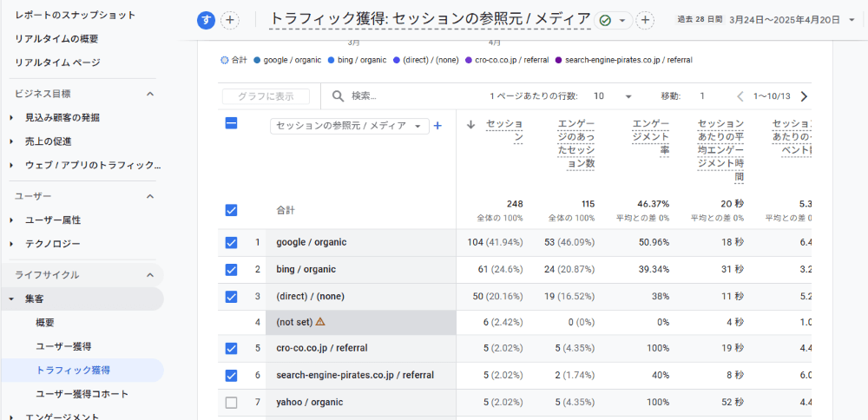This screenshot has height=420, width=868.
Task: Open the ユーザー獲得 report
Action: click(x=63, y=346)
